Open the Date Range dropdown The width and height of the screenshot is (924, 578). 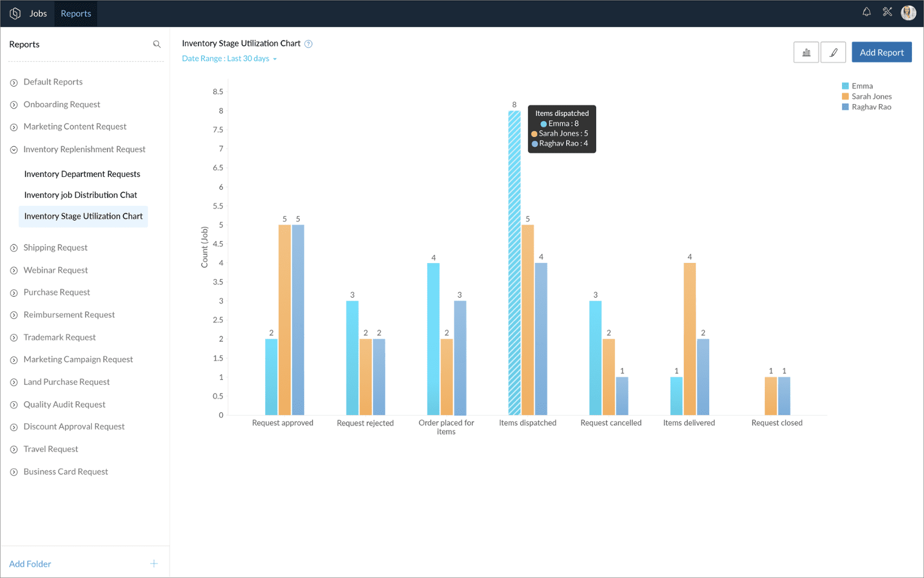click(x=229, y=59)
